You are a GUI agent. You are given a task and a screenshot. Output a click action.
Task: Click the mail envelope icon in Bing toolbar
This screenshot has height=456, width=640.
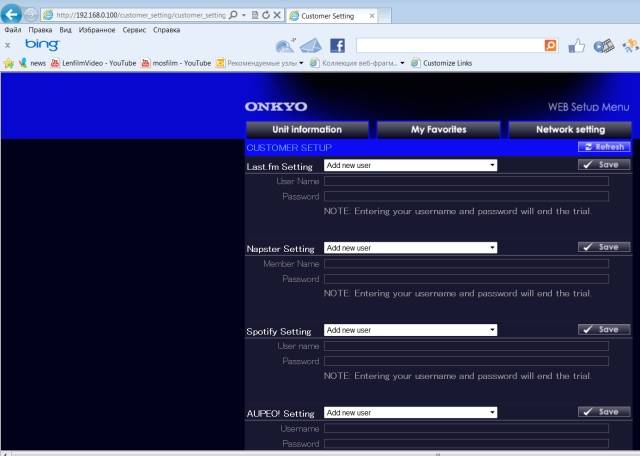(311, 46)
